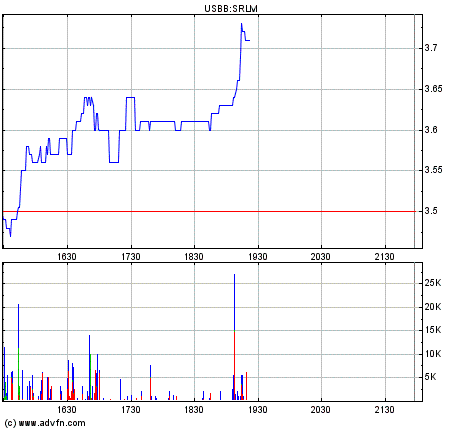This screenshot has width=460, height=430.
Task: Select the 3.55 price axis label
Action: point(433,170)
